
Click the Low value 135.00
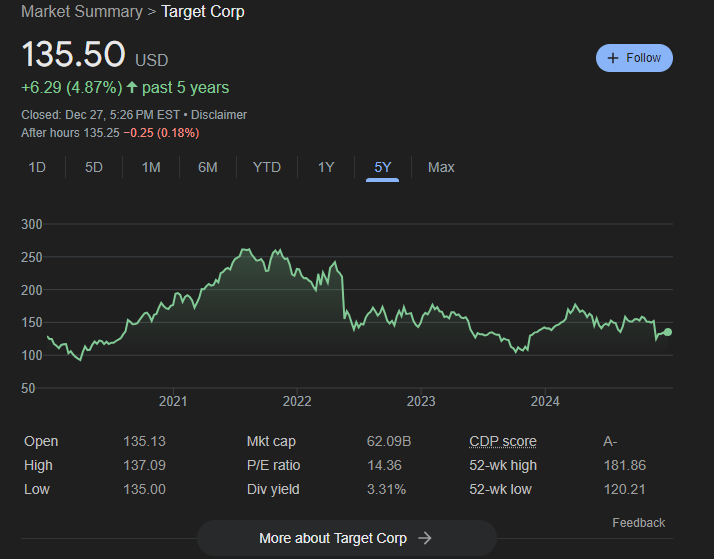point(144,489)
